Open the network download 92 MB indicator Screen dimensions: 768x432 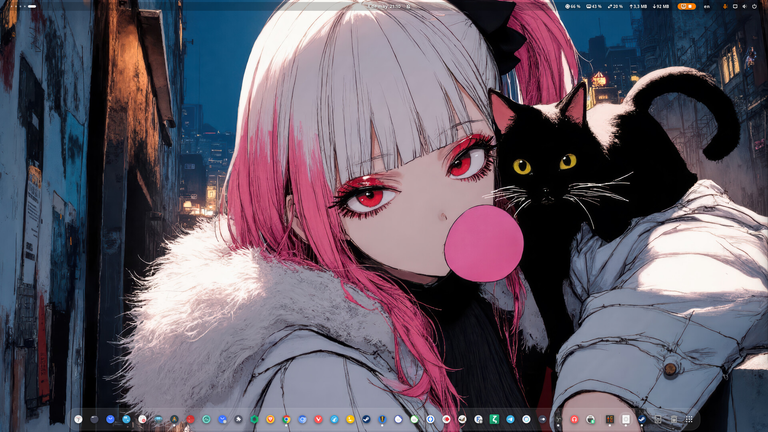point(661,7)
